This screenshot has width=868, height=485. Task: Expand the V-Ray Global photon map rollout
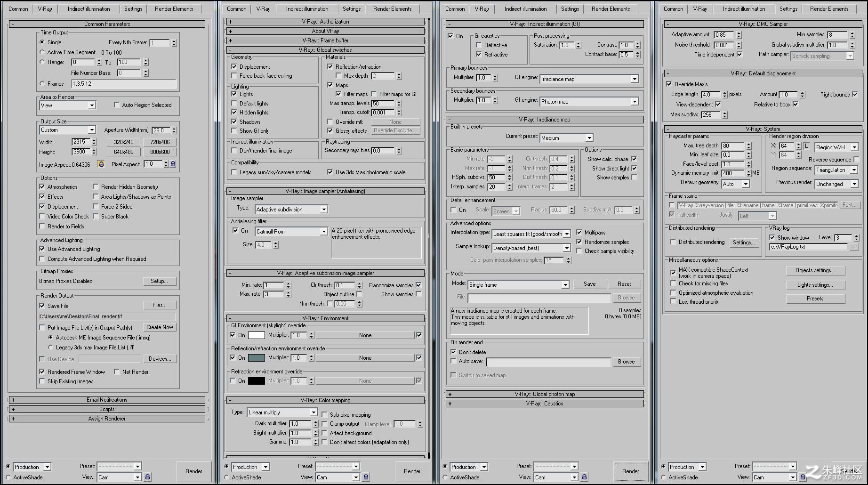(545, 394)
